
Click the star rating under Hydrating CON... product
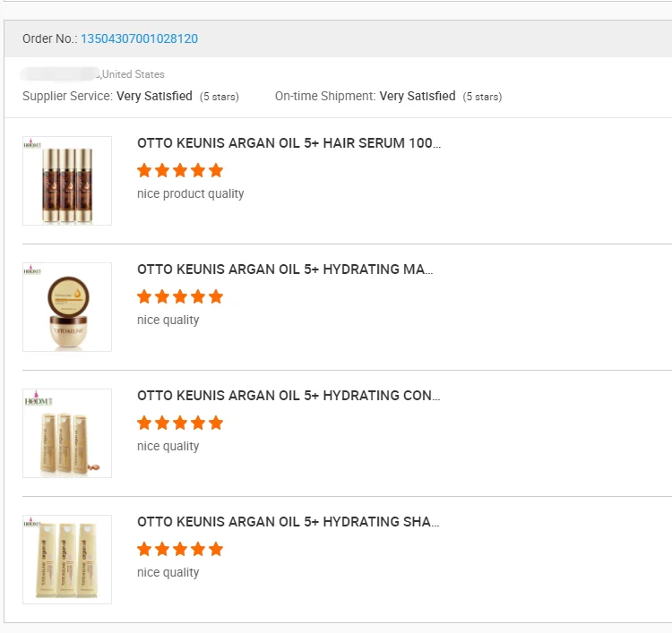[x=180, y=423]
